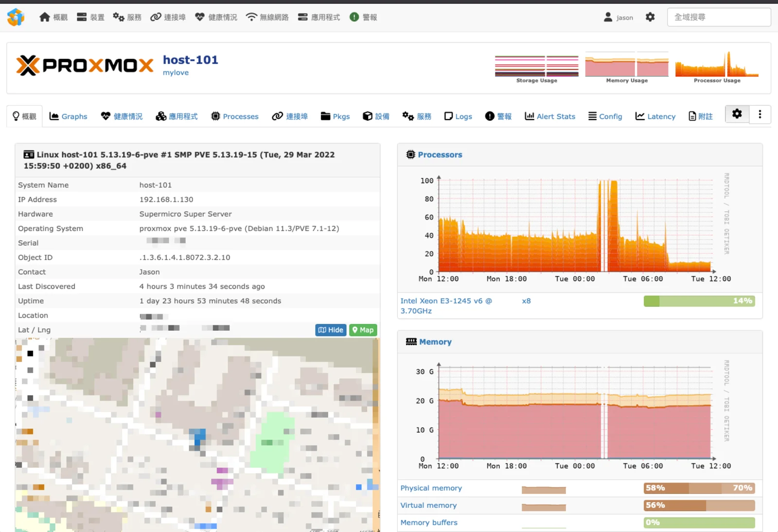
Task: Open the 健康情況 health menu in top navbar
Action: (216, 17)
